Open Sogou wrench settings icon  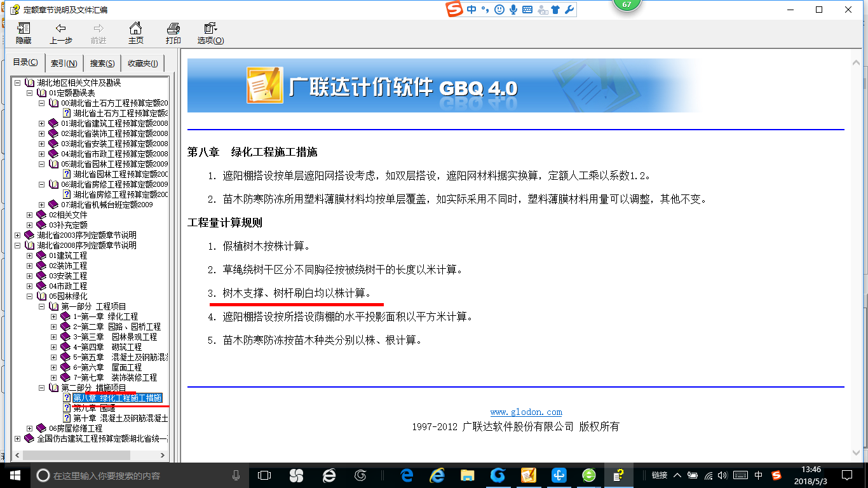pos(569,10)
